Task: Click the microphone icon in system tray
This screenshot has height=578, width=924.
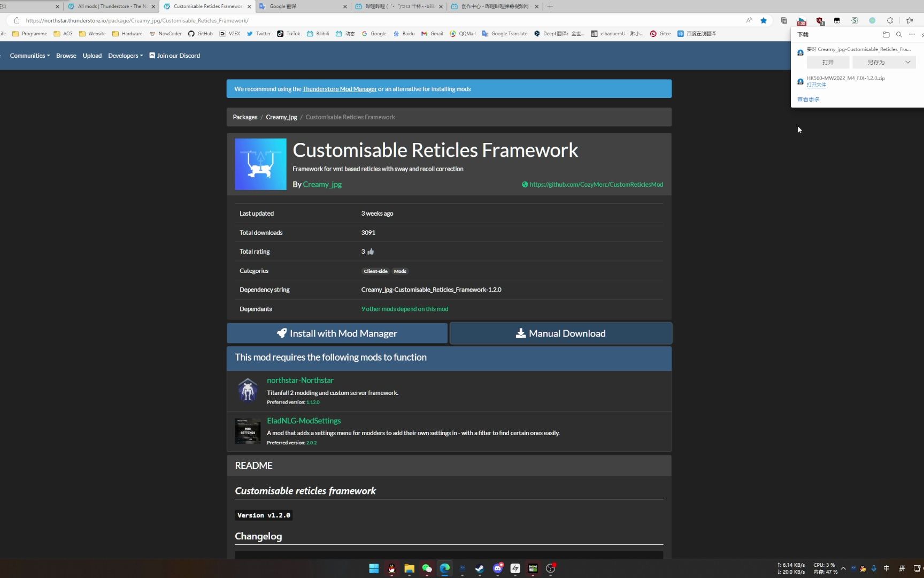Action: (874, 568)
